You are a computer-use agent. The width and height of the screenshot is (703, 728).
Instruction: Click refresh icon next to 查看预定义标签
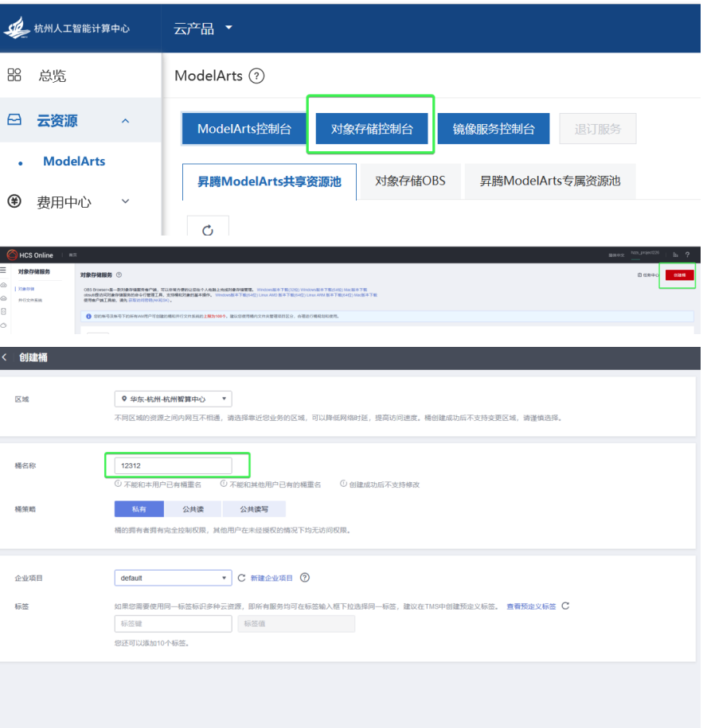[565, 606]
